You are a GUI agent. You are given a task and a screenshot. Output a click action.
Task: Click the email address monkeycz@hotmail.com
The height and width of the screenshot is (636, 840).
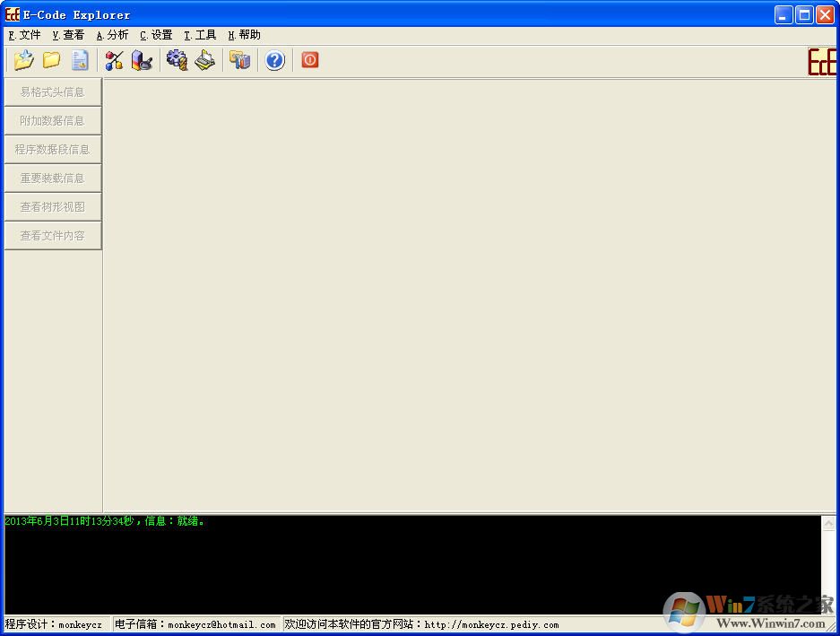[x=219, y=624]
